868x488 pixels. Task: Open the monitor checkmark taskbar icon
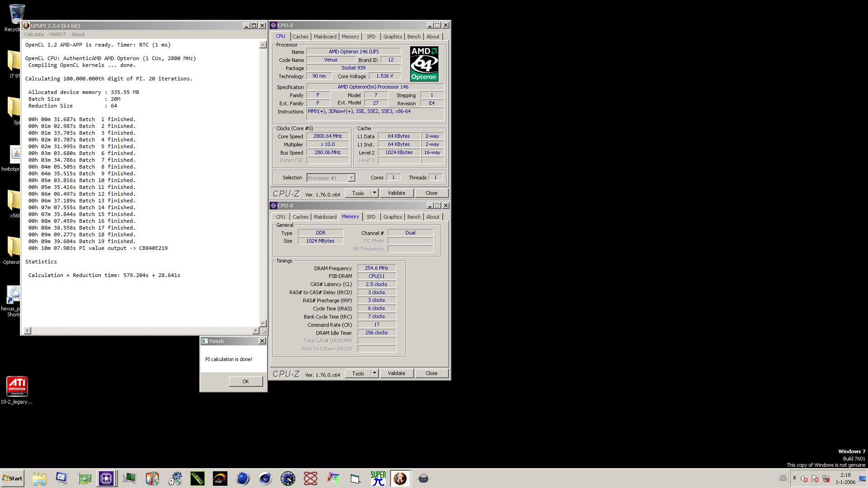click(61, 479)
